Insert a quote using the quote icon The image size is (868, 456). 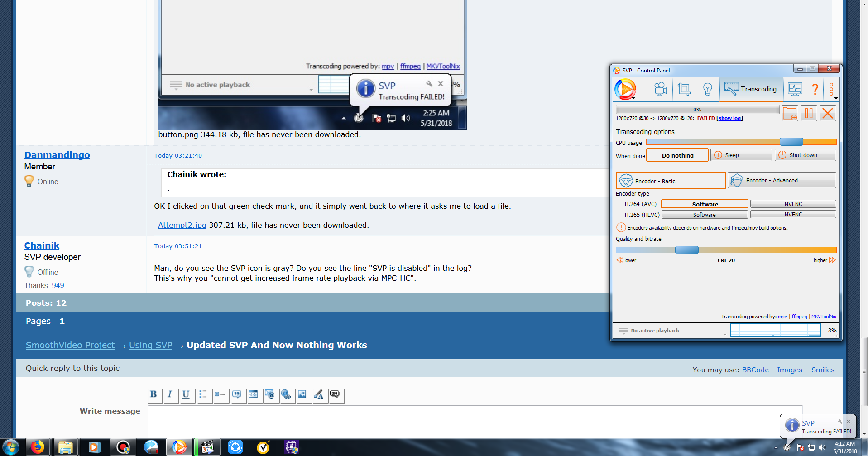[237, 394]
